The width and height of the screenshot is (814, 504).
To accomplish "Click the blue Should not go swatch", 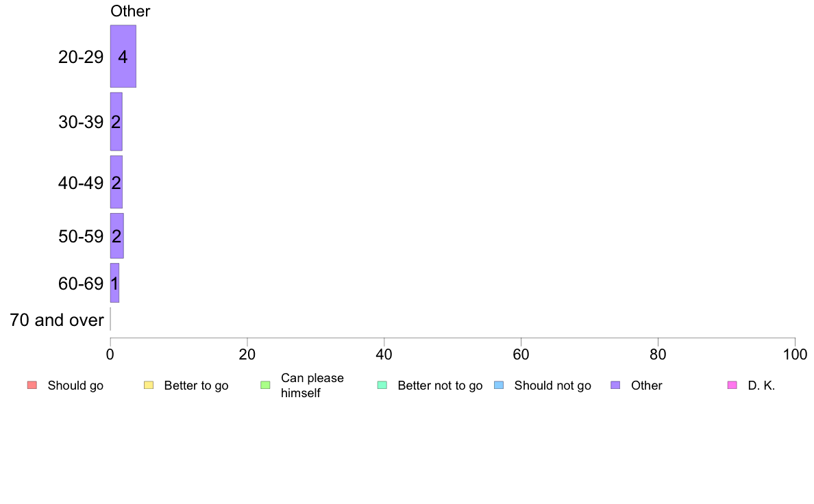I will click(499, 385).
